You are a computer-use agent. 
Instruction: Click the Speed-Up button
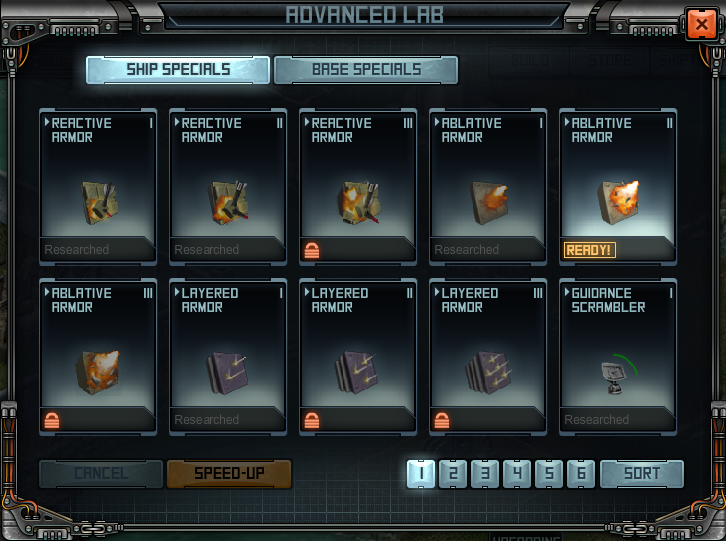pyautogui.click(x=229, y=473)
